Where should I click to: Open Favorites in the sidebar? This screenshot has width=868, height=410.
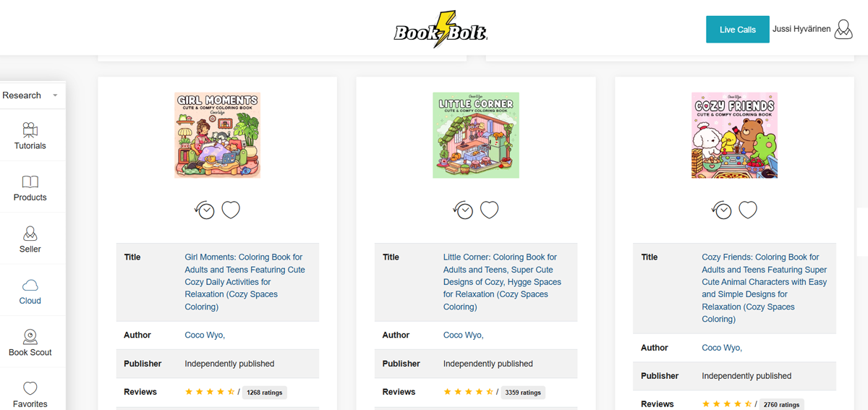(x=30, y=394)
